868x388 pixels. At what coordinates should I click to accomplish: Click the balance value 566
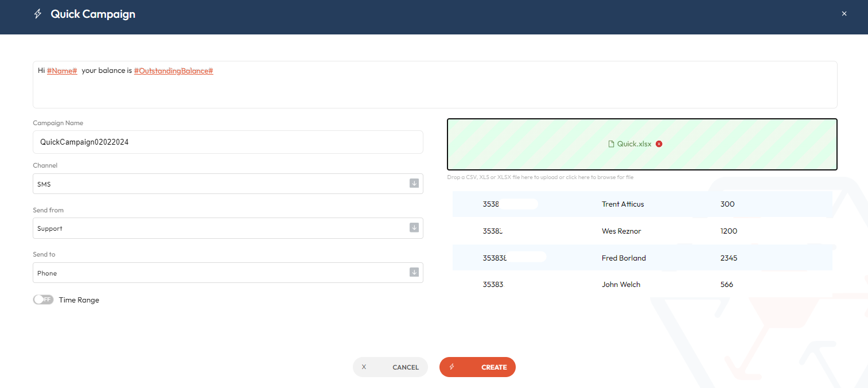[727, 284]
